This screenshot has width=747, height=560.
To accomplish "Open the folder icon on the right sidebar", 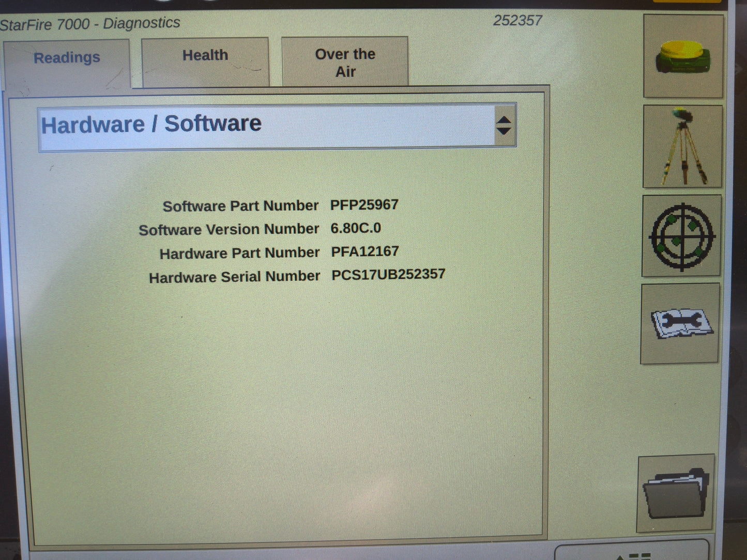I will (676, 493).
